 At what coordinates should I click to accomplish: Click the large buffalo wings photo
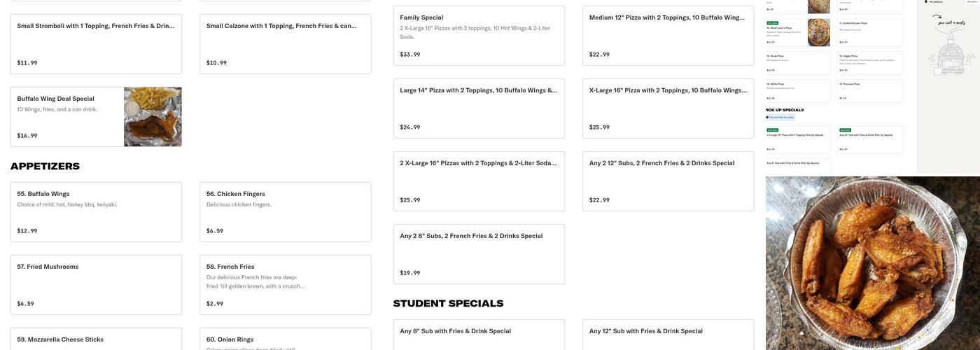[x=872, y=263]
